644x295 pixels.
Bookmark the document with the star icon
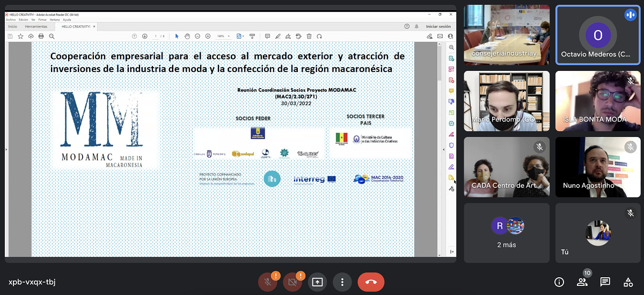20,36
